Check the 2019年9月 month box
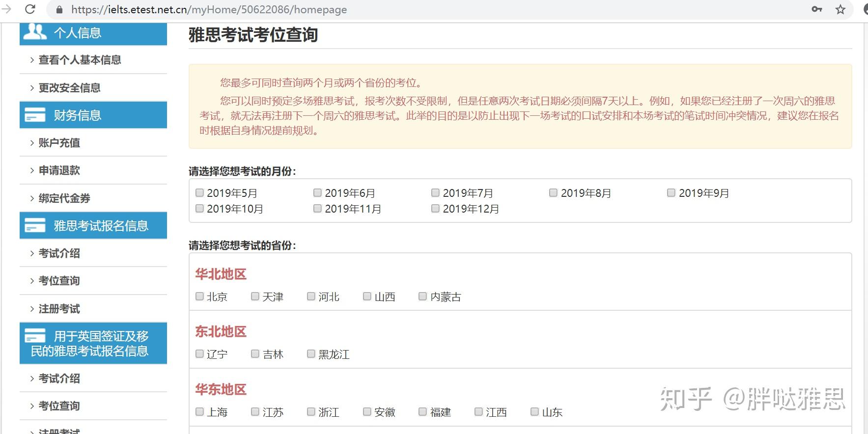 (x=671, y=193)
